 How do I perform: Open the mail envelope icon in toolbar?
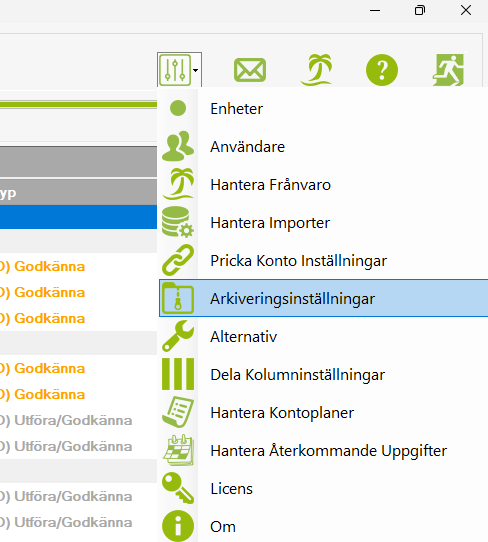250,70
